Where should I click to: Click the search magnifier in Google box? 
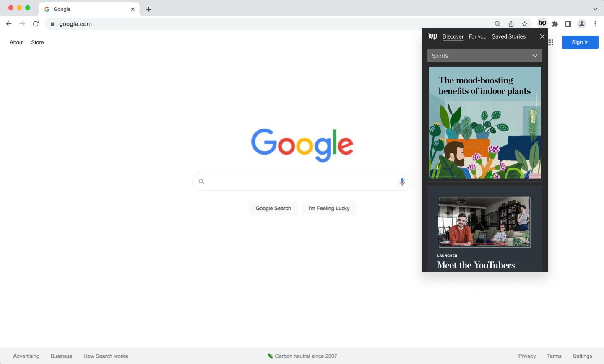coord(201,182)
